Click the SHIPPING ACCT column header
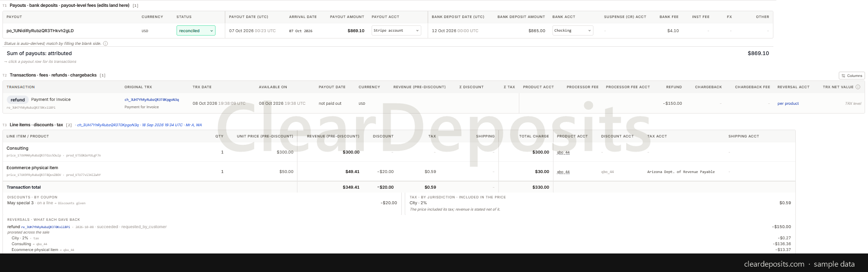Viewport: 868px width, 272px height. pyautogui.click(x=744, y=136)
